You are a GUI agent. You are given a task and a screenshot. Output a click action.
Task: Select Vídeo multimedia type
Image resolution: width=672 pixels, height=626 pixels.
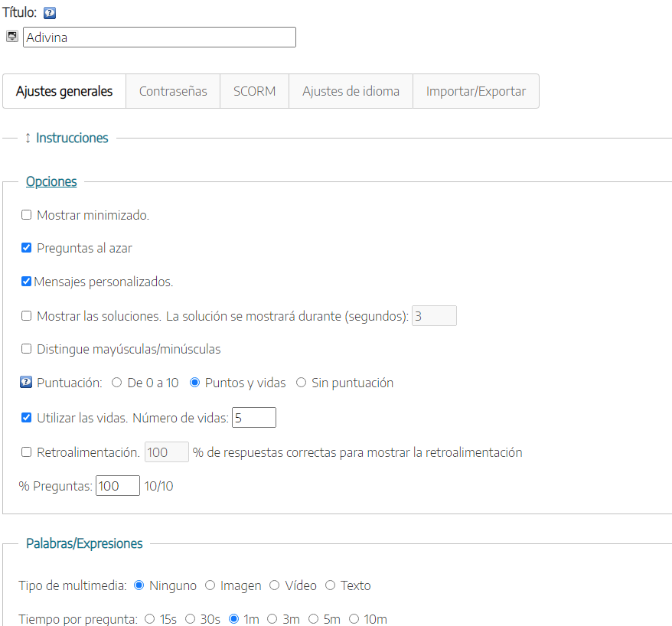(275, 585)
